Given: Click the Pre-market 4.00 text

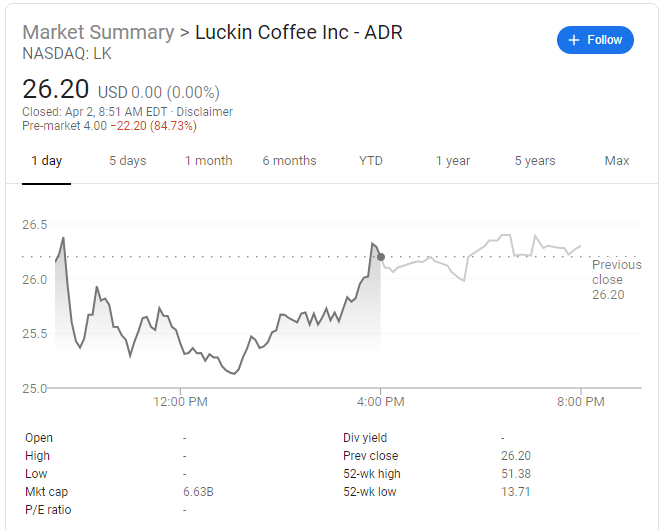Looking at the screenshot, I should point(64,126).
